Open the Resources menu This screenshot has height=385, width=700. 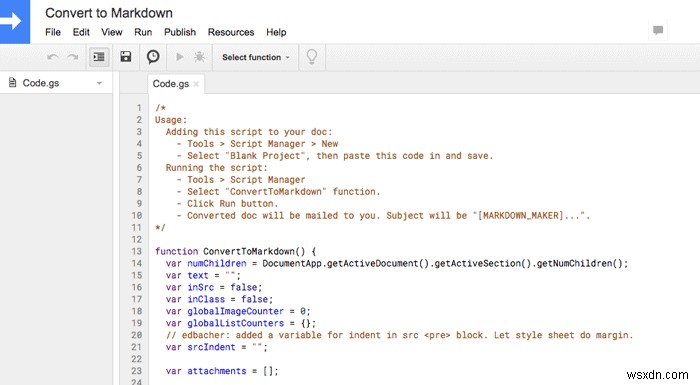[x=231, y=32]
